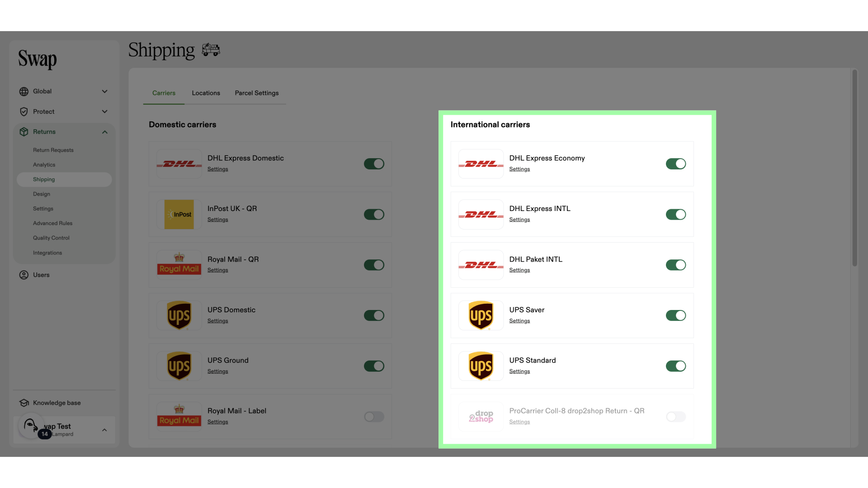Open the Parcel Settings tab
The height and width of the screenshot is (488, 868).
click(257, 93)
